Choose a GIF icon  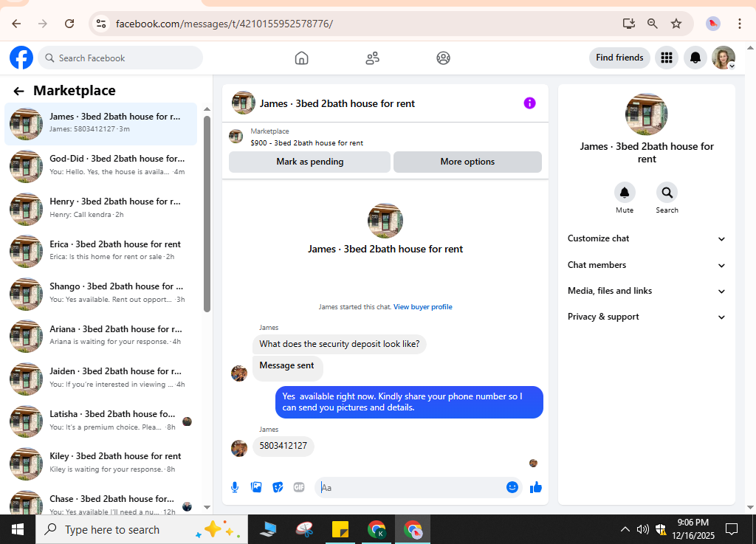tap(299, 487)
